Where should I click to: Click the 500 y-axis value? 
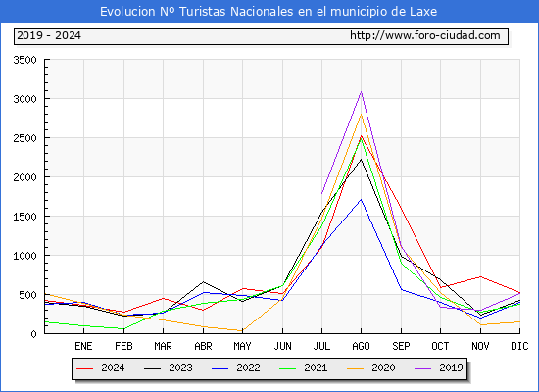(x=27, y=295)
